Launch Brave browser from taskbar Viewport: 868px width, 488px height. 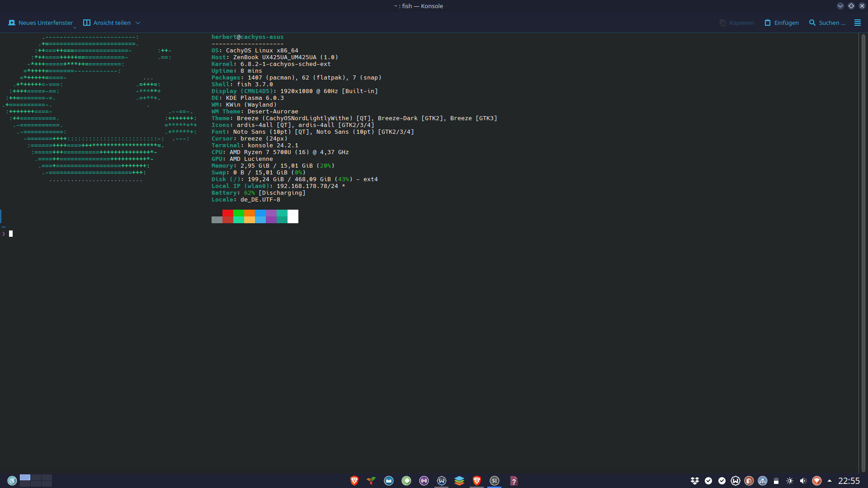tap(354, 481)
